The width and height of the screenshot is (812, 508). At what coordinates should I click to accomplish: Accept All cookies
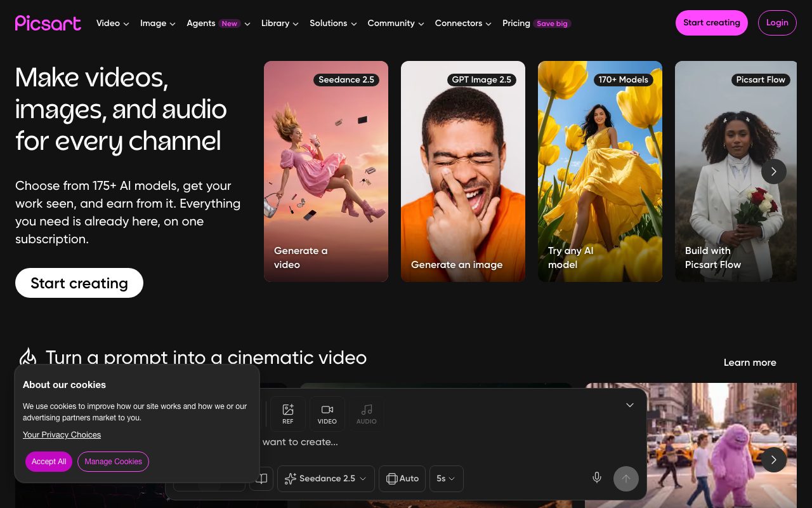[x=49, y=462]
